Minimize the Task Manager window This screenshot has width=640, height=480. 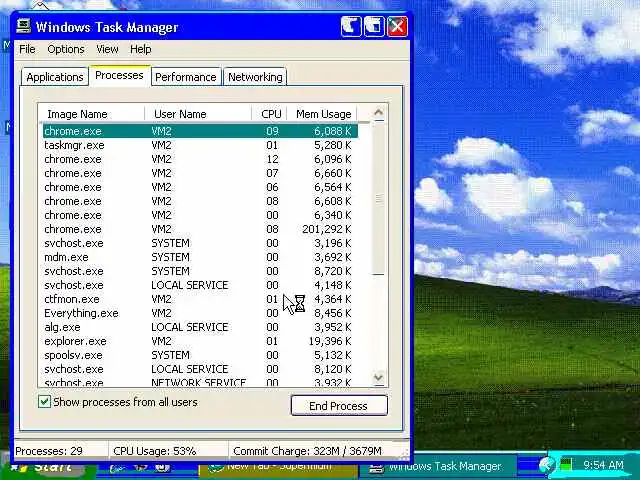point(351,27)
